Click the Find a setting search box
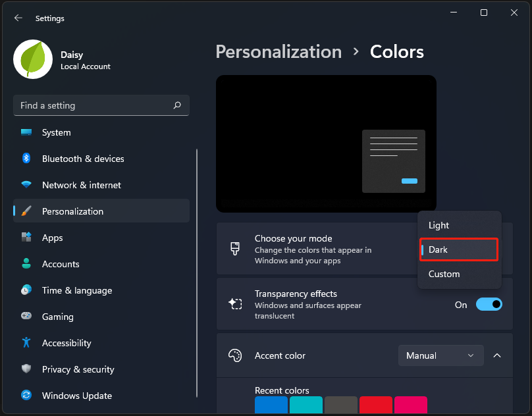 101,105
